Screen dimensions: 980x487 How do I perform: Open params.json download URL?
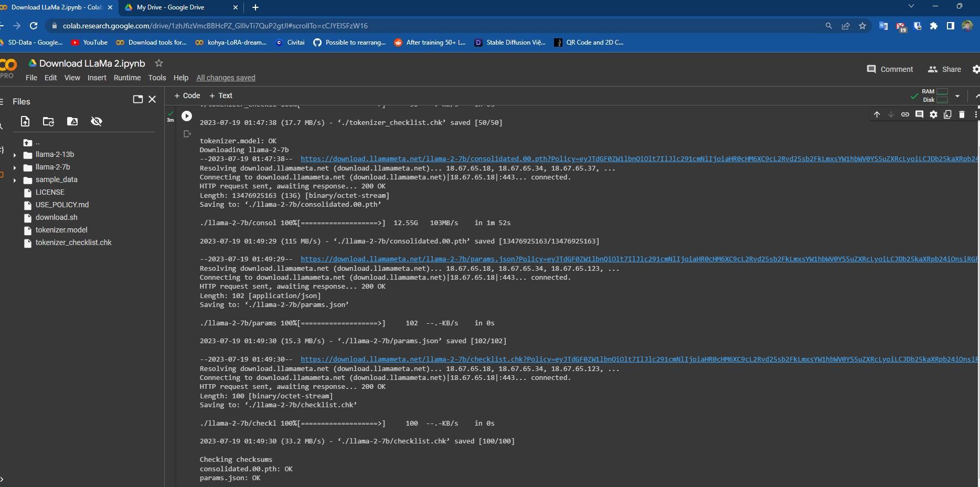[639, 259]
